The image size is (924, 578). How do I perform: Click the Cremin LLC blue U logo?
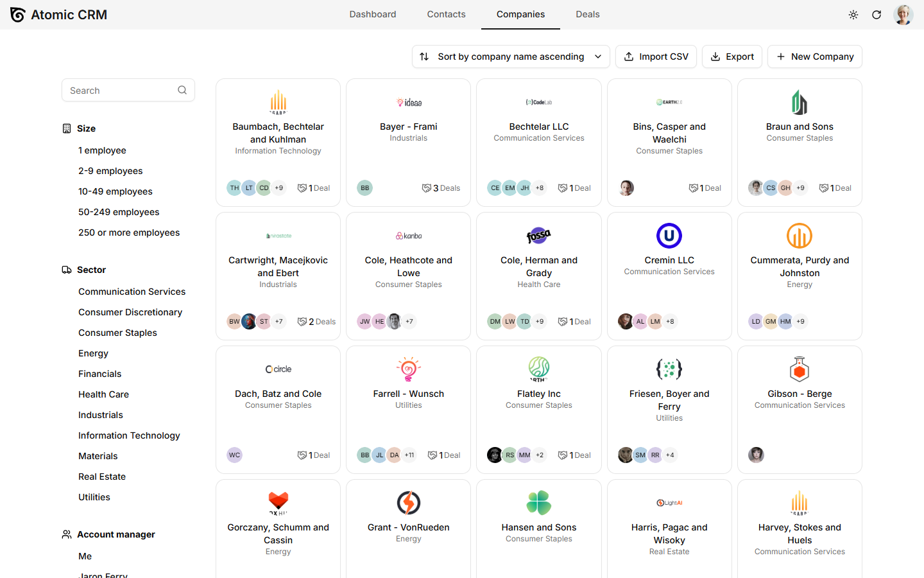(669, 236)
